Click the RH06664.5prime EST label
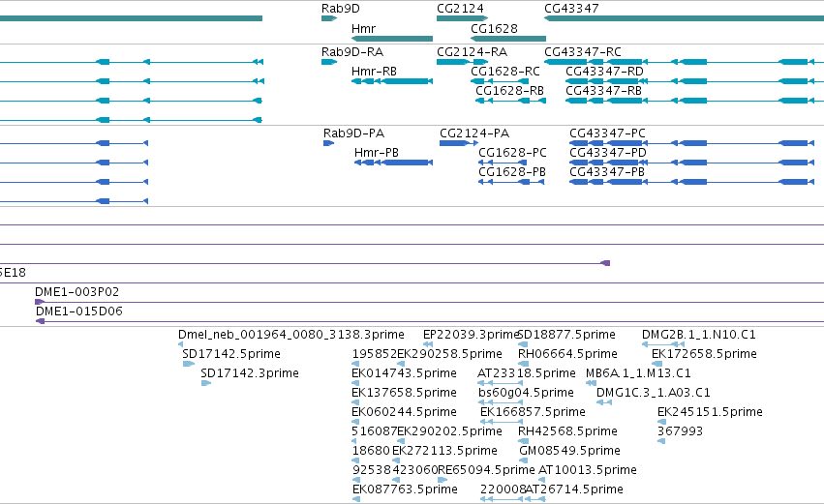 click(567, 354)
